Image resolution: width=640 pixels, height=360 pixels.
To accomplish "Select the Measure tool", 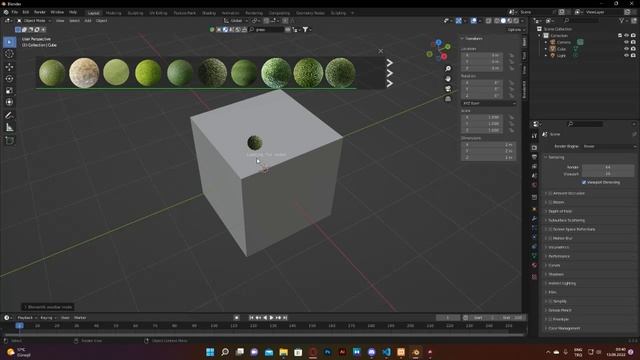I will (9, 128).
